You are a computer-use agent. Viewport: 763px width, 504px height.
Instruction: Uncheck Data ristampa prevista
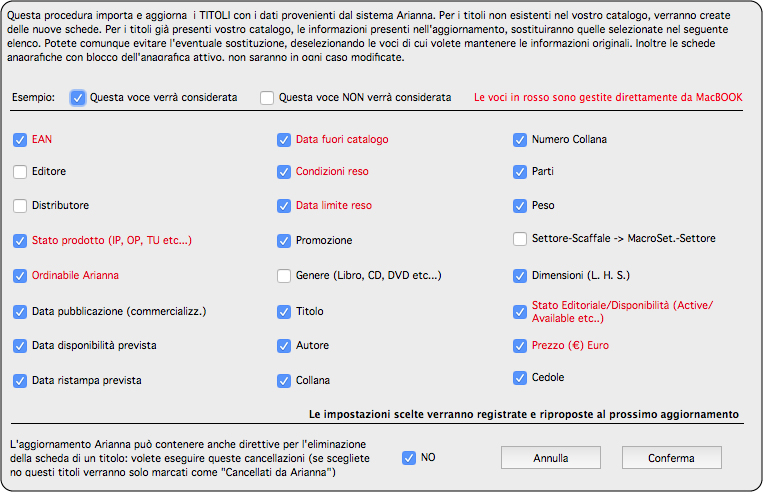tap(20, 381)
